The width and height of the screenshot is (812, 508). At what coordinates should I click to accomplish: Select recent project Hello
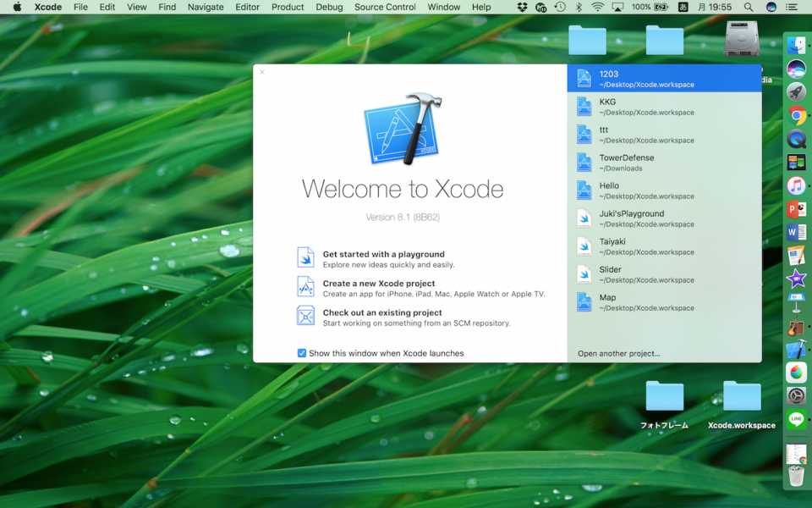665,190
